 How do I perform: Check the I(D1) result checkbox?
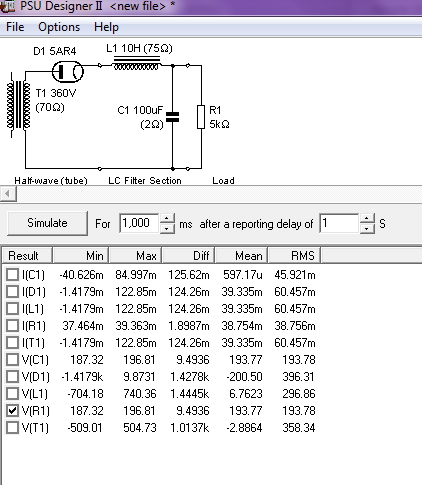click(x=12, y=292)
